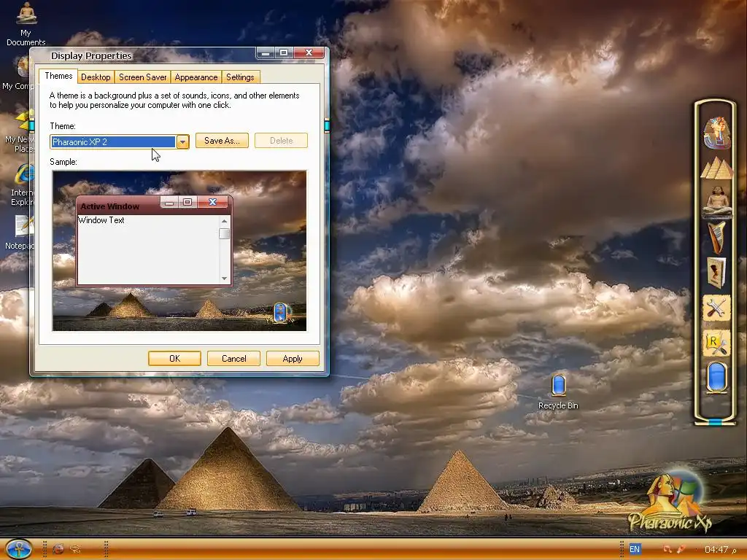The height and width of the screenshot is (560, 747).
Task: Click the second orange system tray icon beside the clock
Action: pyautogui.click(x=682, y=549)
